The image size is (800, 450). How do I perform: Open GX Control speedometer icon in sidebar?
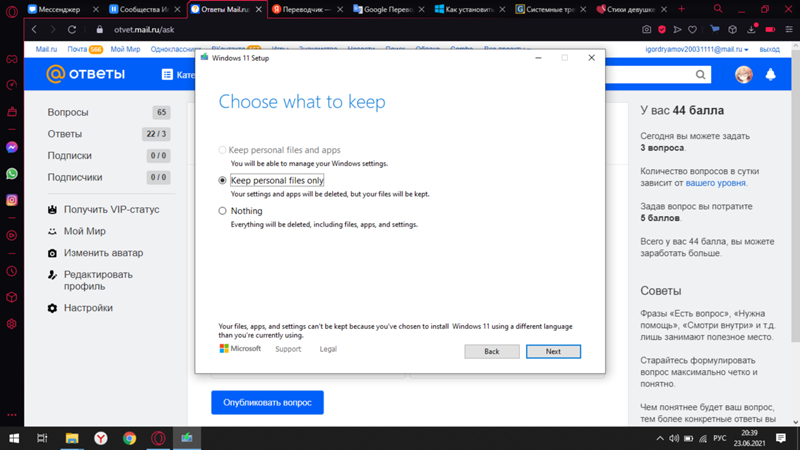click(11, 85)
